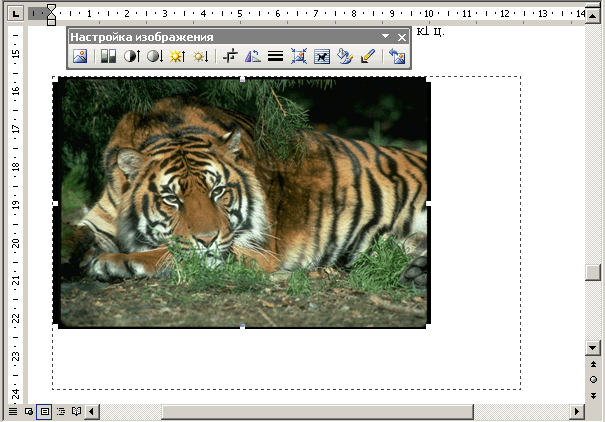The height and width of the screenshot is (422, 605).
Task: Switch to Print Layout view
Action: coord(44,412)
